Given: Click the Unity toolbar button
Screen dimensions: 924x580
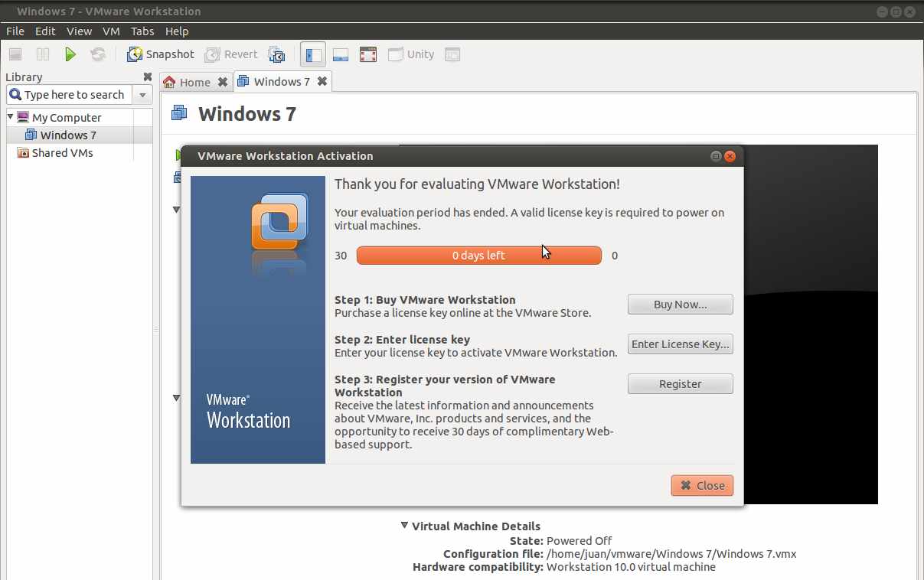Looking at the screenshot, I should click(x=411, y=54).
